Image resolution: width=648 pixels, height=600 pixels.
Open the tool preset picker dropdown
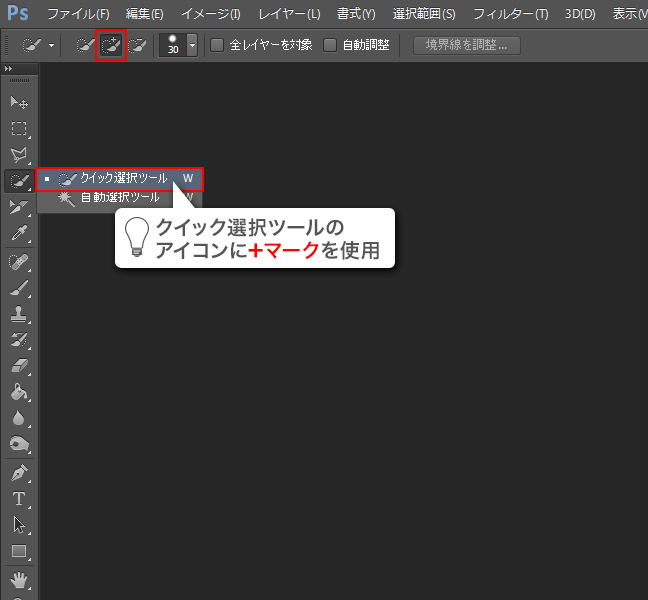tap(51, 45)
